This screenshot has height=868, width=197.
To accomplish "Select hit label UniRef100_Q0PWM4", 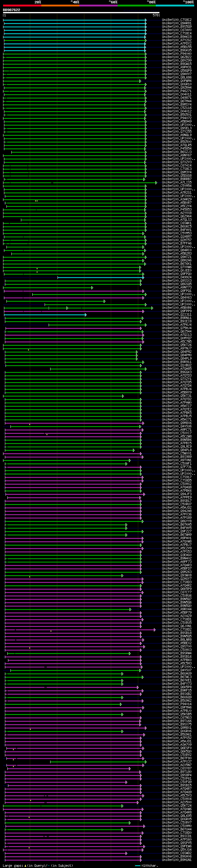I will [x=177, y=81].
